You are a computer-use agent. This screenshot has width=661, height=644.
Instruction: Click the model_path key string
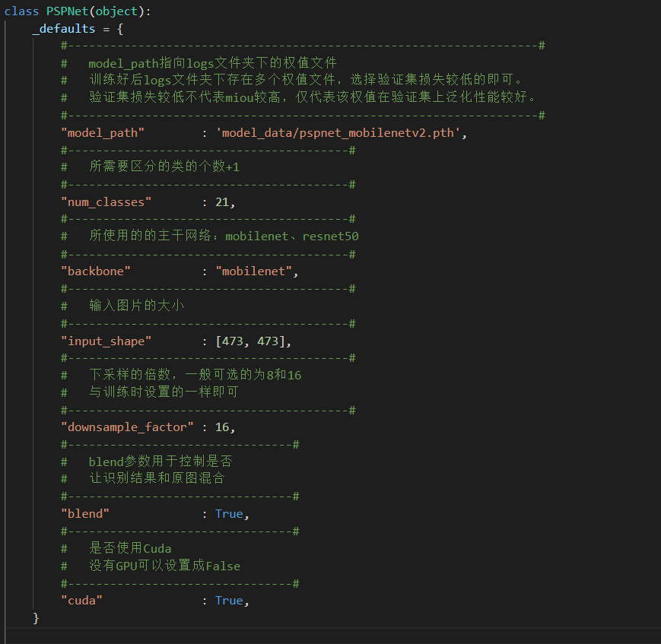102,132
